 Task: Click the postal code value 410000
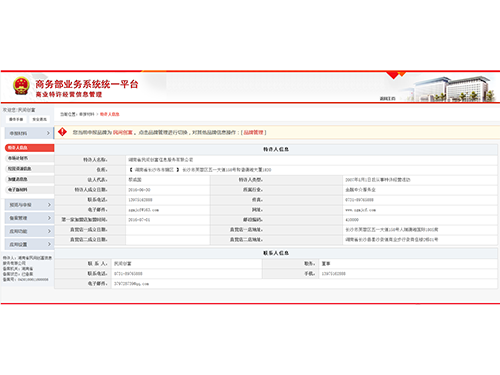click(x=352, y=220)
